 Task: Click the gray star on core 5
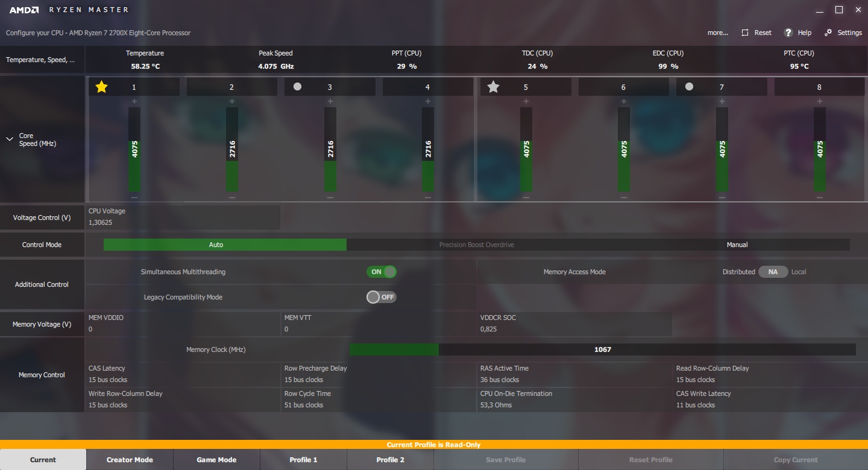tap(493, 87)
